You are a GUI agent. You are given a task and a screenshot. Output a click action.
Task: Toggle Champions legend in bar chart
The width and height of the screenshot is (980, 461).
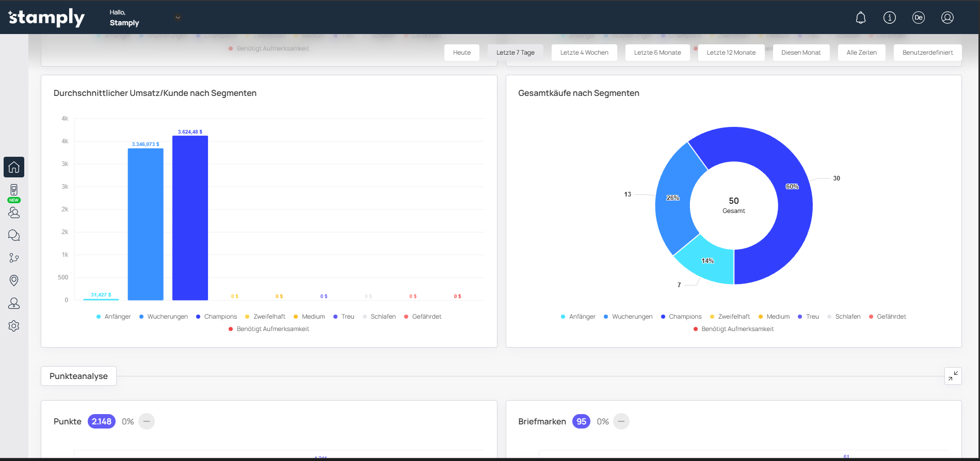pos(216,317)
